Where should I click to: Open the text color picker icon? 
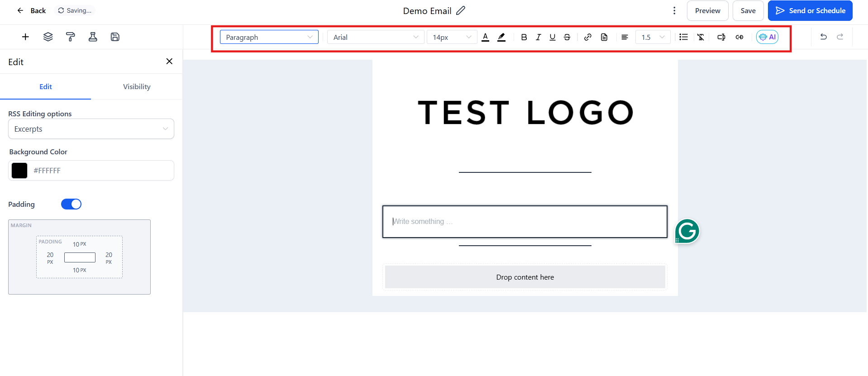click(x=485, y=37)
